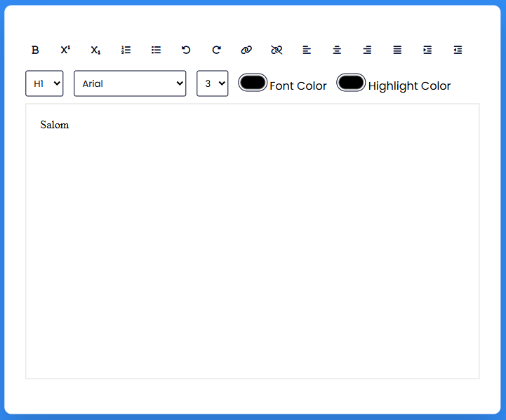Remove link with unlink icon
The image size is (506, 420).
[277, 50]
